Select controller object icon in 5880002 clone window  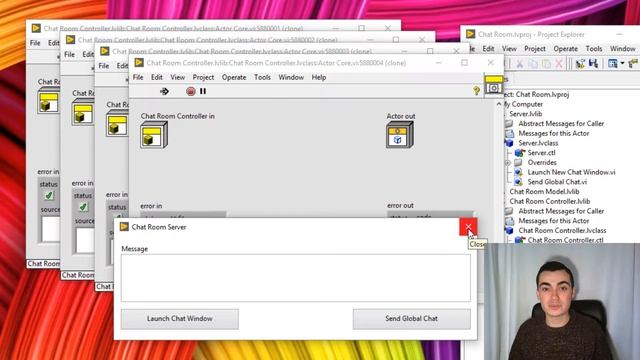82,113
